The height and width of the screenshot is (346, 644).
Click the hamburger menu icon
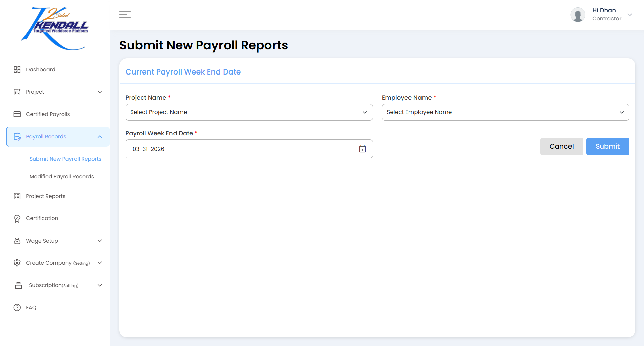pos(125,15)
